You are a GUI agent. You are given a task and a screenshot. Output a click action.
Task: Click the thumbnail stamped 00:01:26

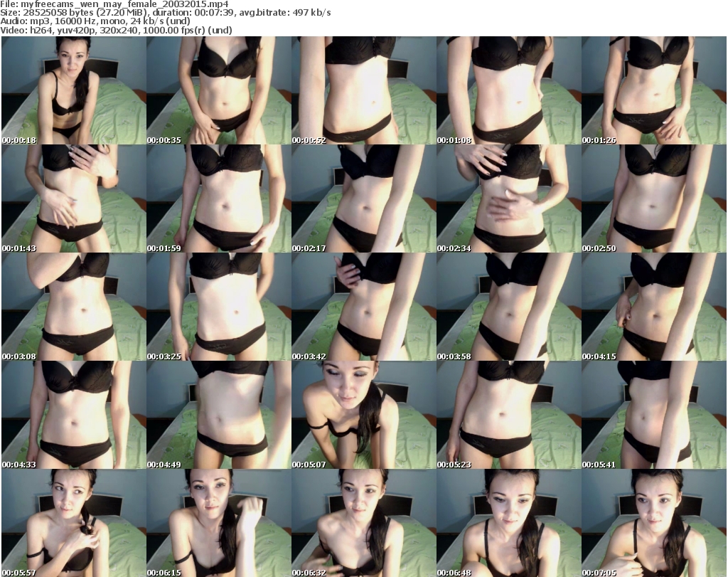[x=654, y=90]
